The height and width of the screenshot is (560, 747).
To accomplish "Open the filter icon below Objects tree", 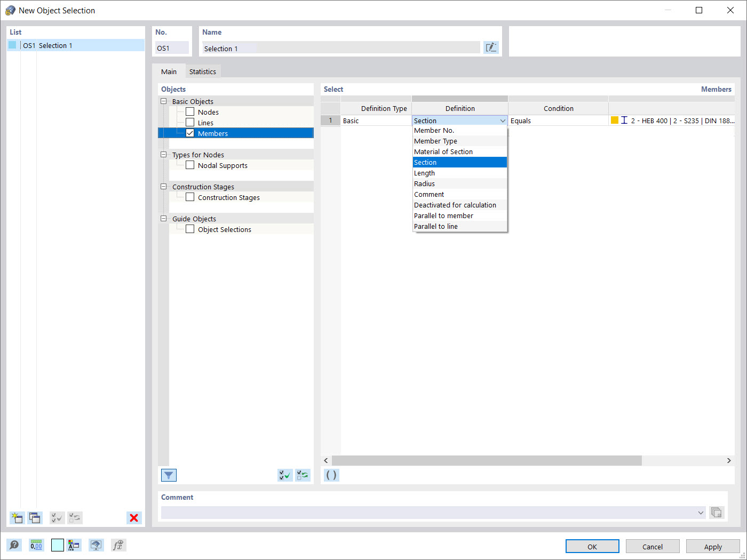I will (169, 475).
